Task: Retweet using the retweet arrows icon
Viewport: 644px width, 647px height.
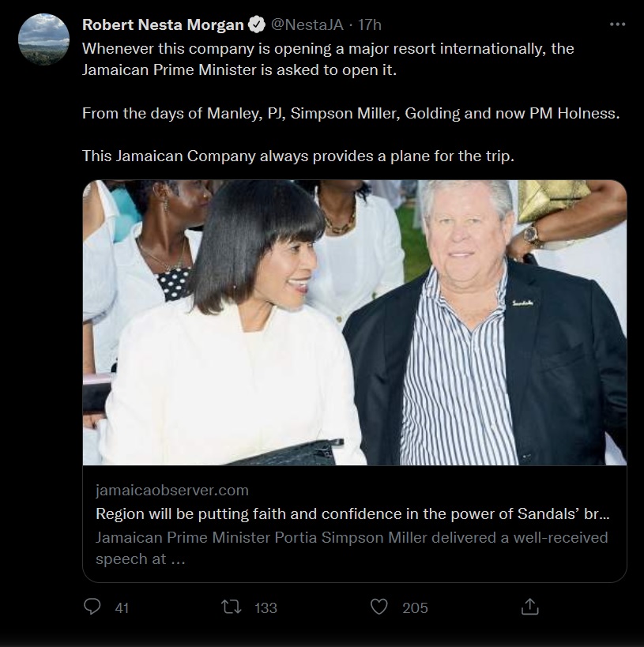Action: [232, 607]
